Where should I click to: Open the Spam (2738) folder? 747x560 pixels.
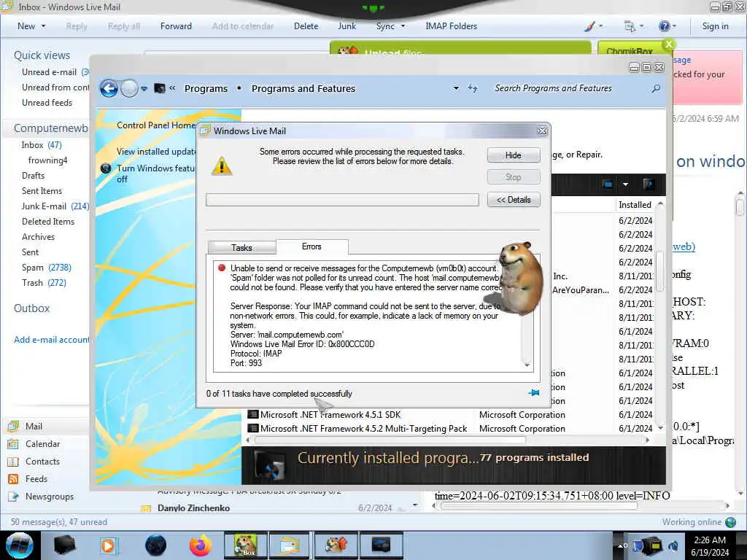(46, 268)
